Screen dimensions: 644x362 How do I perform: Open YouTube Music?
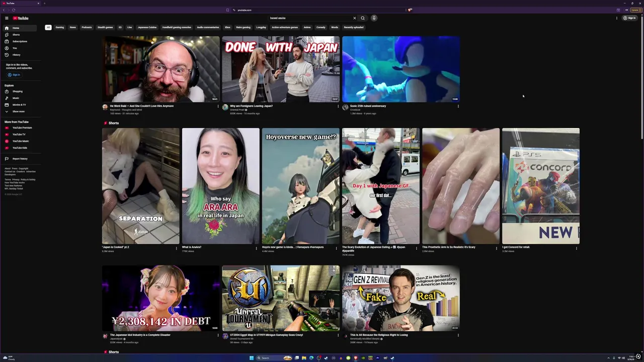19,141
